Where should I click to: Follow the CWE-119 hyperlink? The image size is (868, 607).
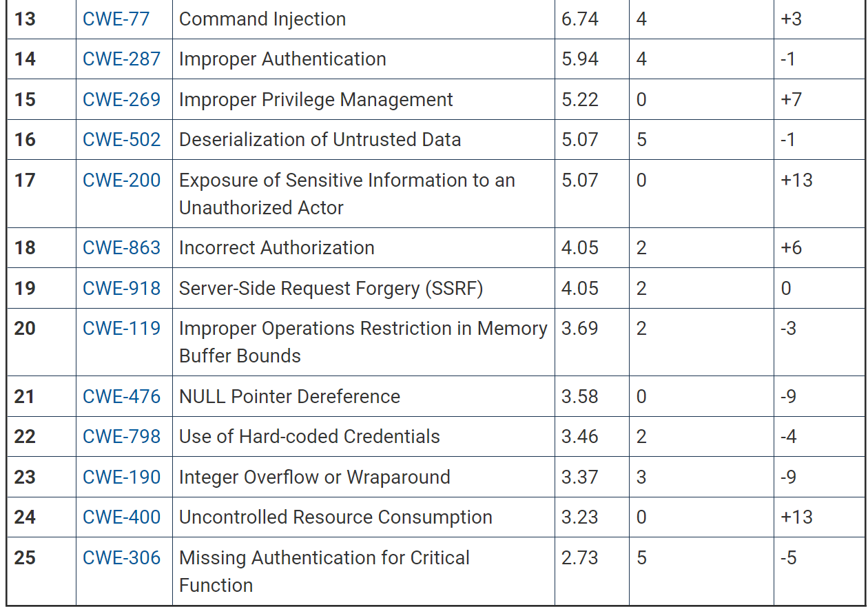click(x=121, y=328)
